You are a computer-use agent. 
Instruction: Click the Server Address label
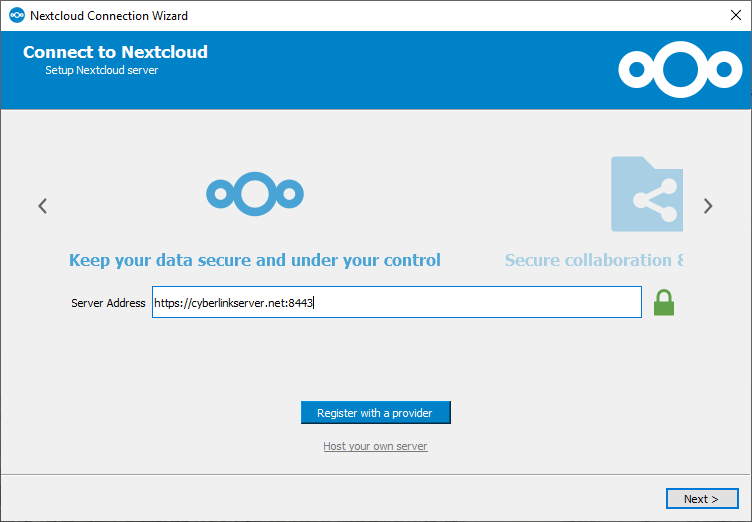point(108,303)
